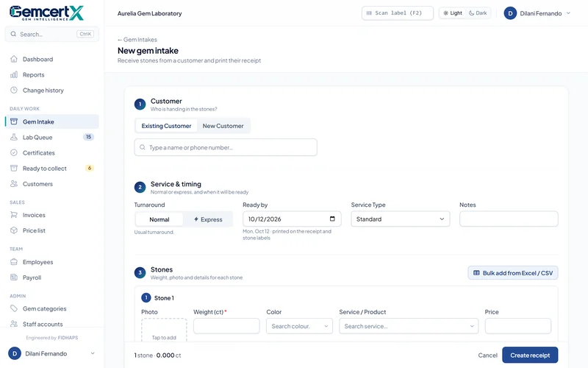The width and height of the screenshot is (588, 368).
Task: Open Change history clock icon
Action: 14,90
